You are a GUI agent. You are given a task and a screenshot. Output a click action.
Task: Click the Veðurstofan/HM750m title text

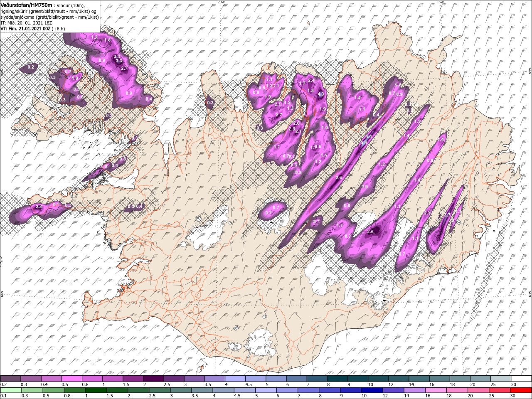[x=26, y=5]
